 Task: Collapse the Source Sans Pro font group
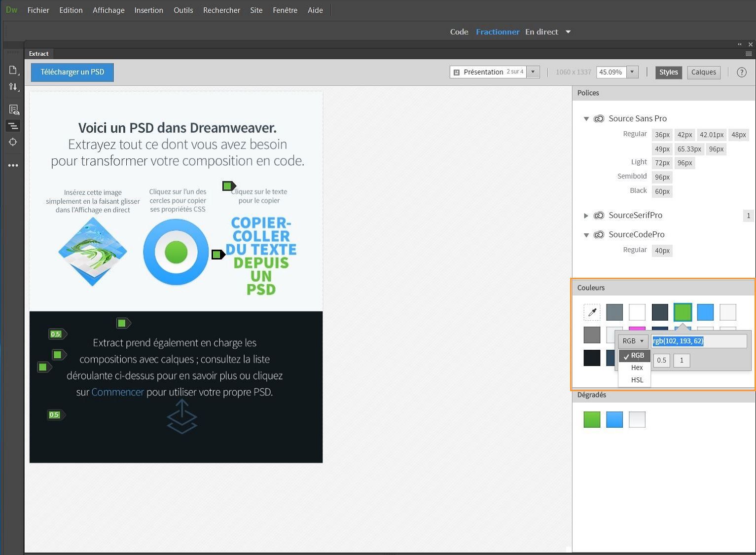pyautogui.click(x=586, y=119)
